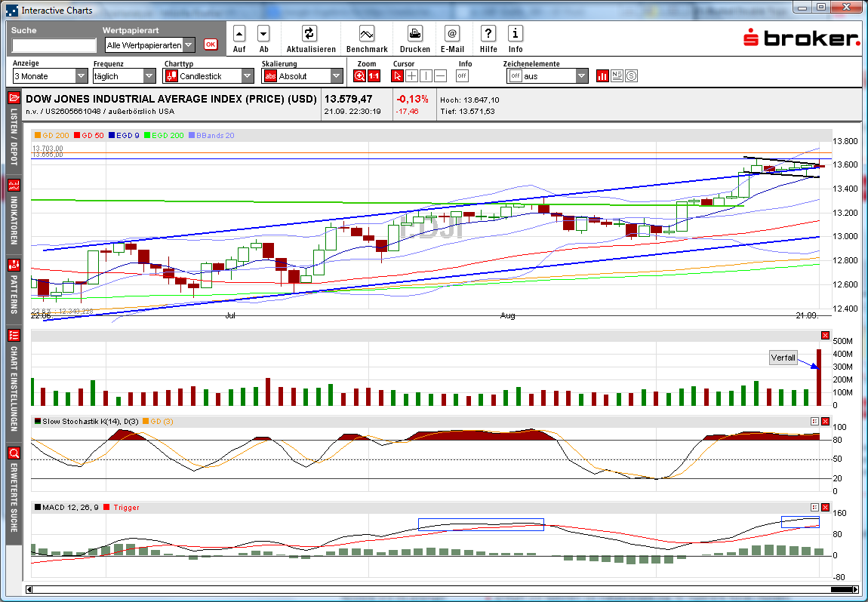This screenshot has height=602, width=868.
Task: Click the Dow Jones index title
Action: point(171,99)
